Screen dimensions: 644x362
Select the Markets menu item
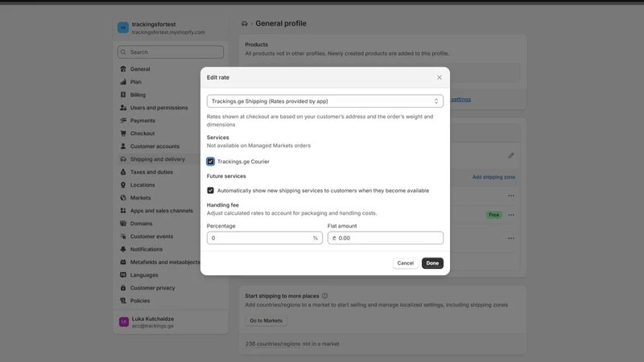(x=140, y=197)
